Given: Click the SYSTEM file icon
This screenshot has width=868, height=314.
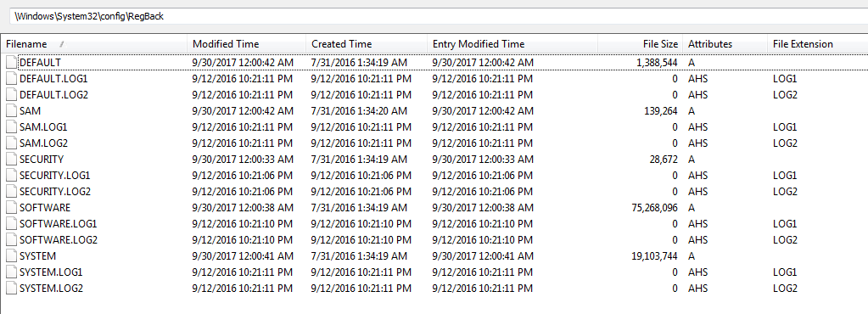Looking at the screenshot, I should click(11, 255).
